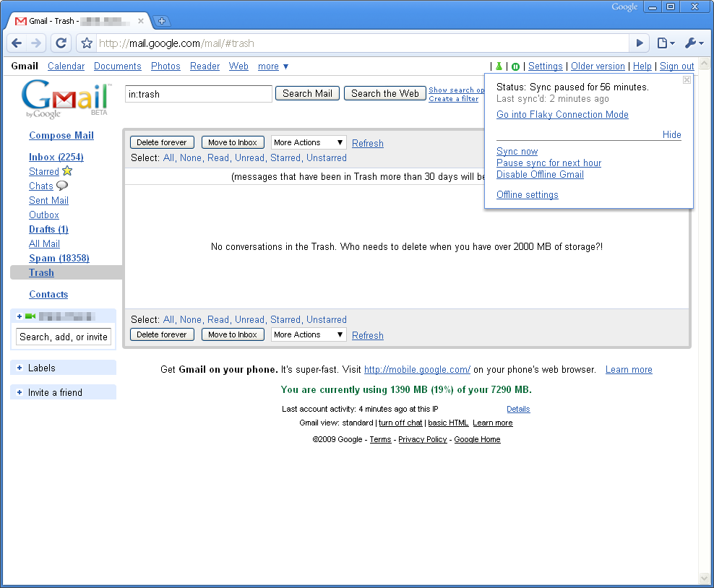Click the yellow star next to Starred
Screen dimensions: 714x588
[67, 171]
